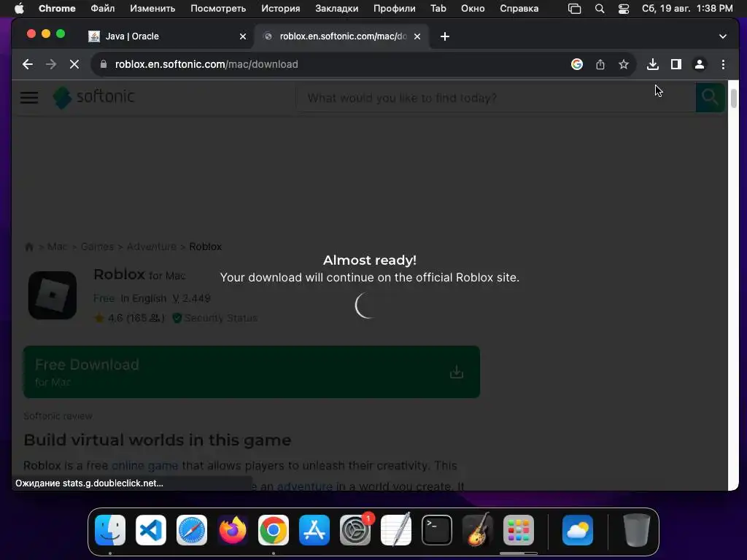Open the cloud weather app in Dock
The width and height of the screenshot is (747, 560).
tap(578, 530)
